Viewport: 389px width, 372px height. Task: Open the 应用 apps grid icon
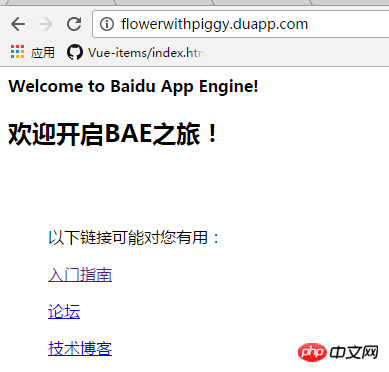coord(17,52)
